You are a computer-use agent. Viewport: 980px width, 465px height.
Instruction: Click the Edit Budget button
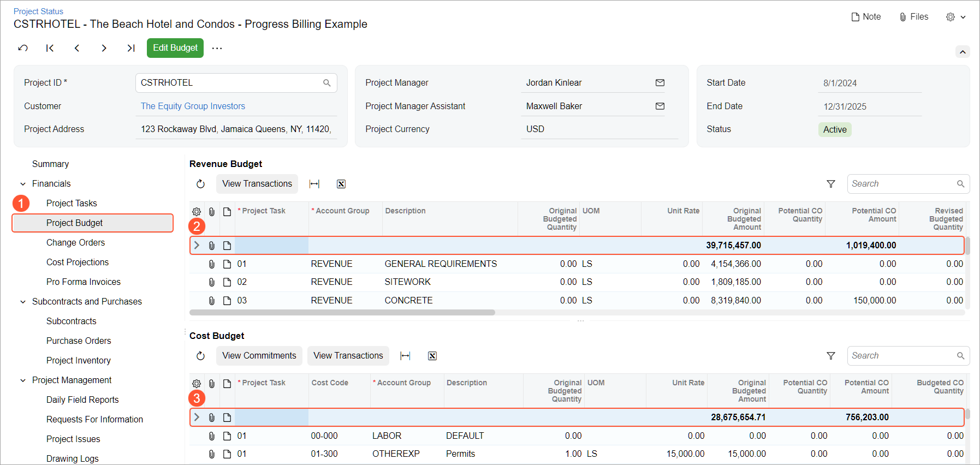[175, 48]
